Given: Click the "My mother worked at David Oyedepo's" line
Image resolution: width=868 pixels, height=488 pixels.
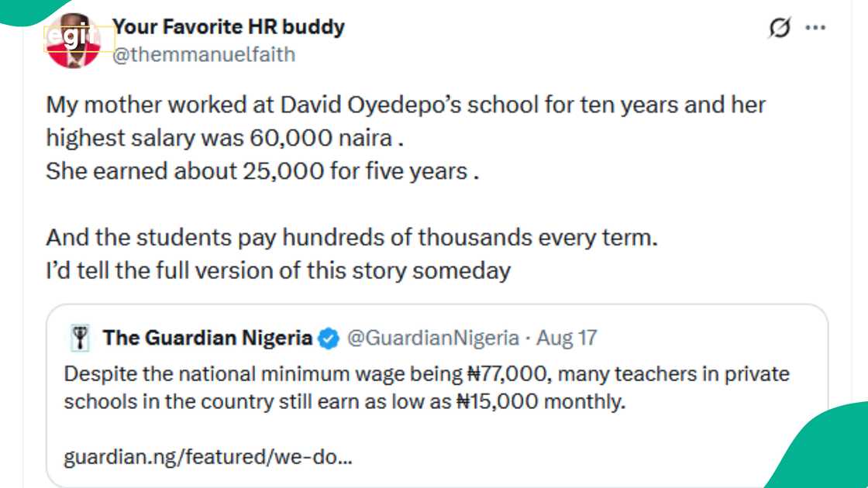Looking at the screenshot, I should point(405,105).
